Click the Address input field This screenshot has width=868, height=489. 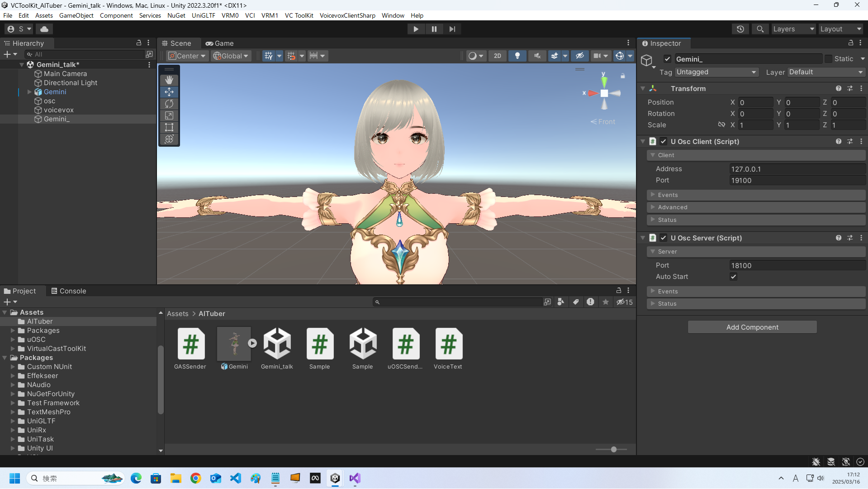pos(797,169)
